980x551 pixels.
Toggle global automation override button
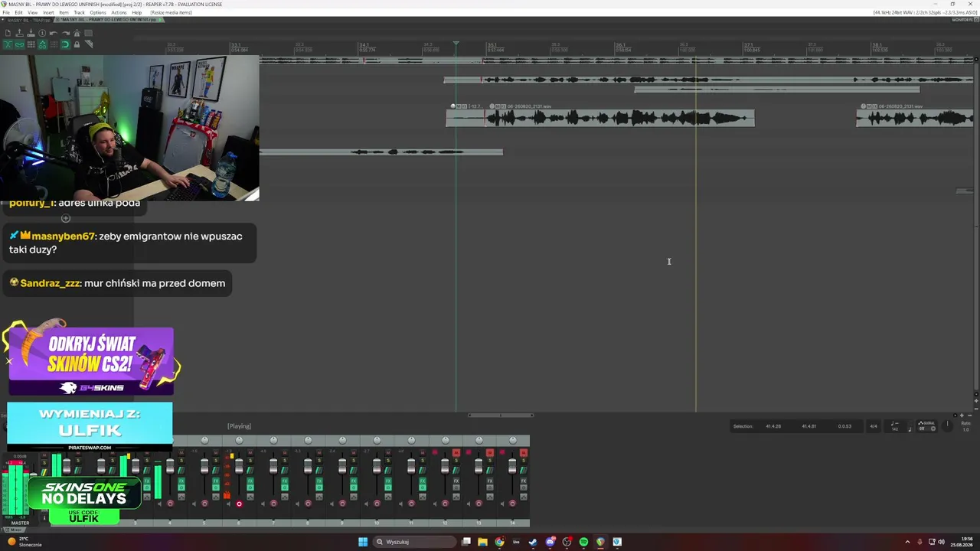[x=926, y=425]
